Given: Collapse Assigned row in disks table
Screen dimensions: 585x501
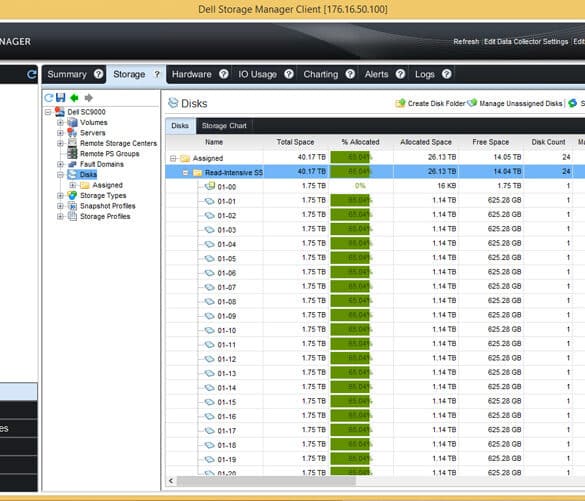Looking at the screenshot, I should [x=173, y=158].
